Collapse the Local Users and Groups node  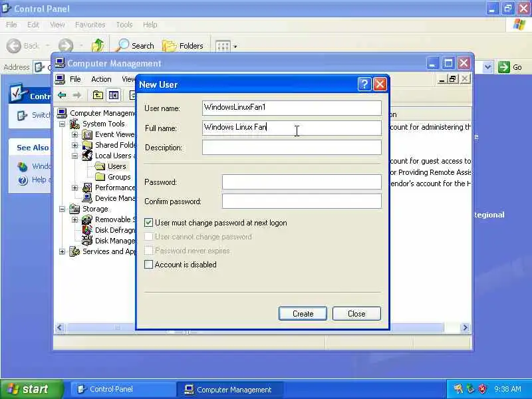click(74, 156)
